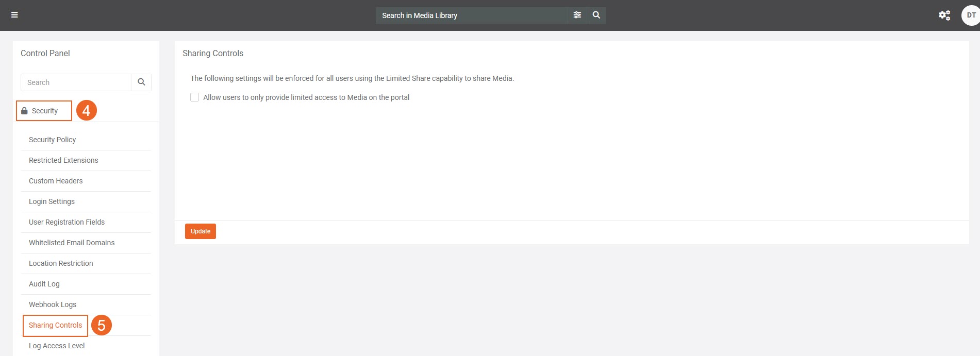The height and width of the screenshot is (356, 980).
Task: Open the DT user profile avatar
Action: [x=970, y=15]
